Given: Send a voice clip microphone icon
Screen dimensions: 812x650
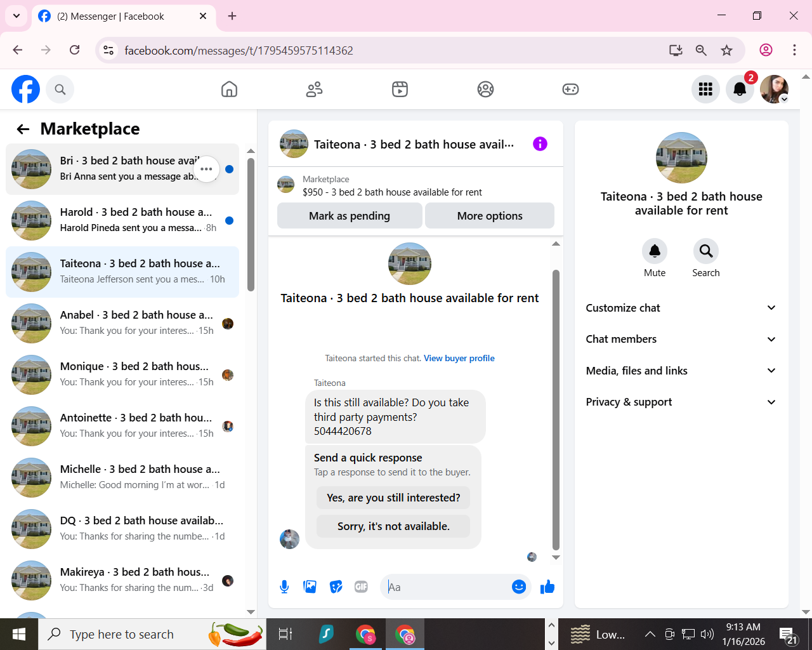Looking at the screenshot, I should click(x=284, y=587).
